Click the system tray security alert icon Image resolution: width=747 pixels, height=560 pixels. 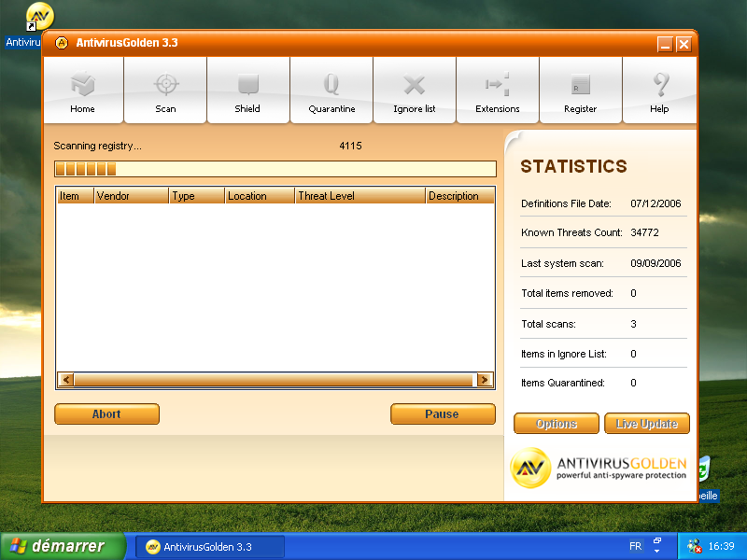coord(694,546)
